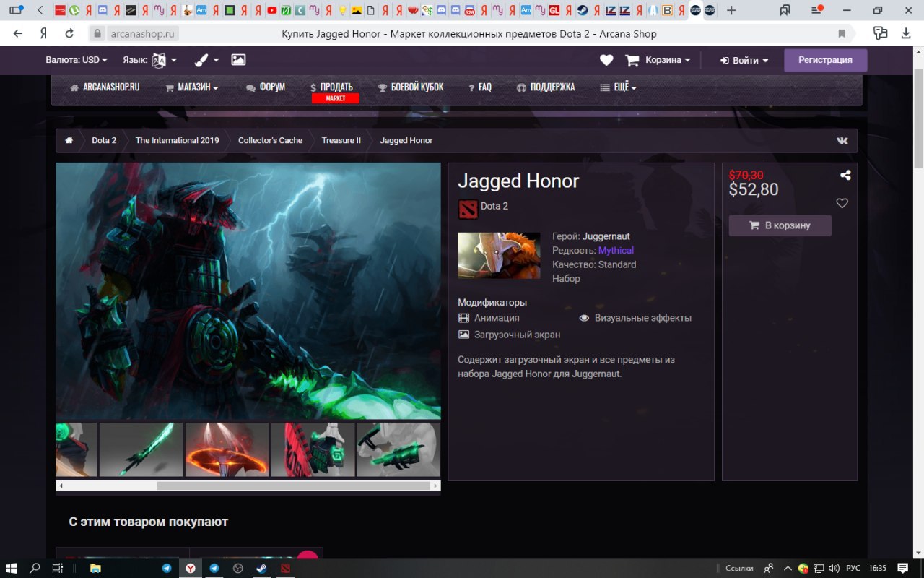Open taskbar search magnifier
Image resolution: width=924 pixels, height=578 pixels.
[x=35, y=569]
